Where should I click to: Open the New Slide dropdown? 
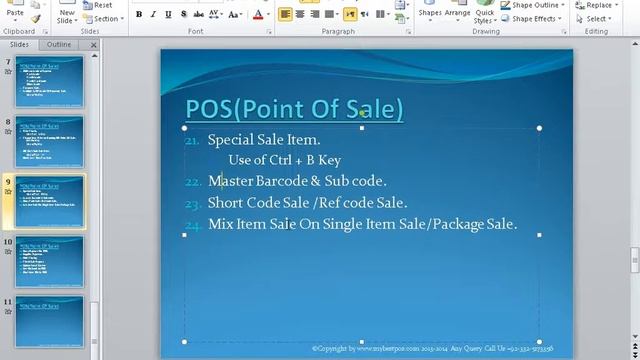pos(67,17)
